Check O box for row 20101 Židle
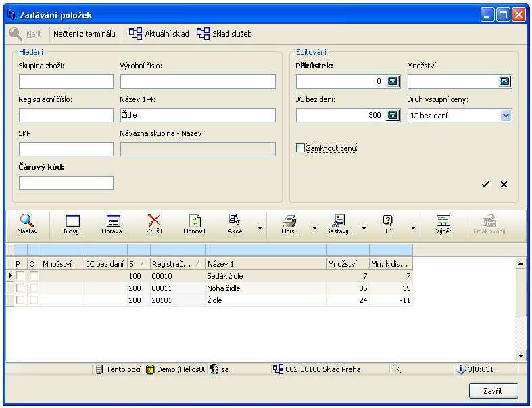532x408 pixels. (x=34, y=300)
